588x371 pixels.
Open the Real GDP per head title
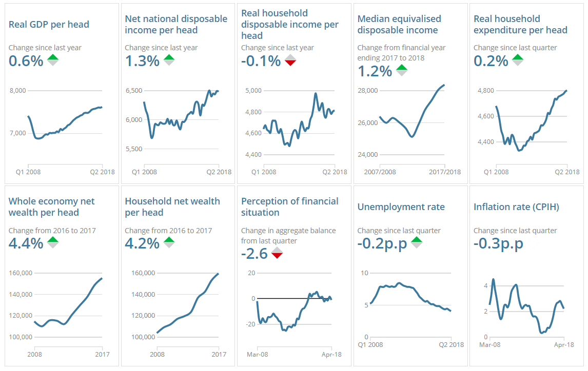(x=49, y=25)
